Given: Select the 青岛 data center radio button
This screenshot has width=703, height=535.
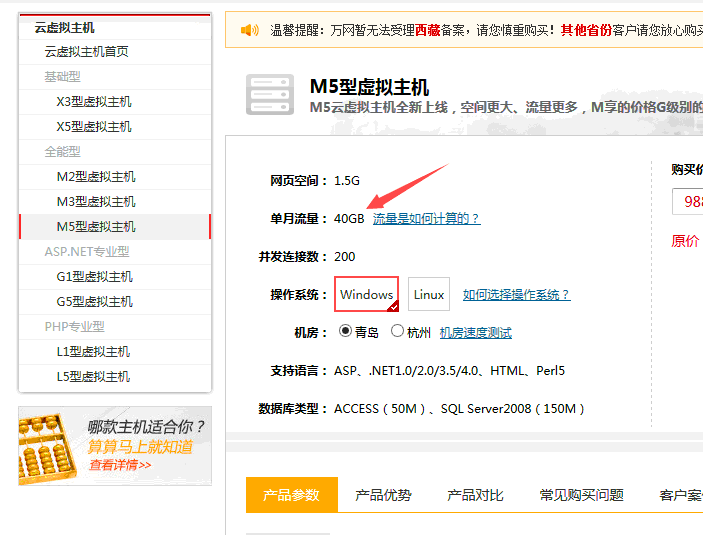Looking at the screenshot, I should pos(346,331).
